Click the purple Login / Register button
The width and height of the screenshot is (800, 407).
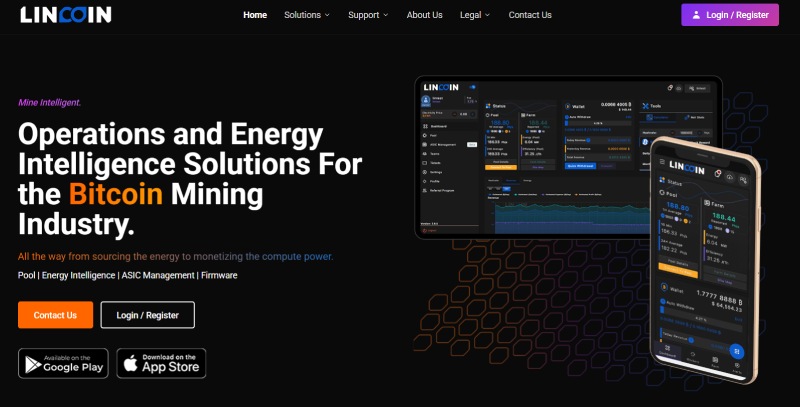tap(730, 15)
